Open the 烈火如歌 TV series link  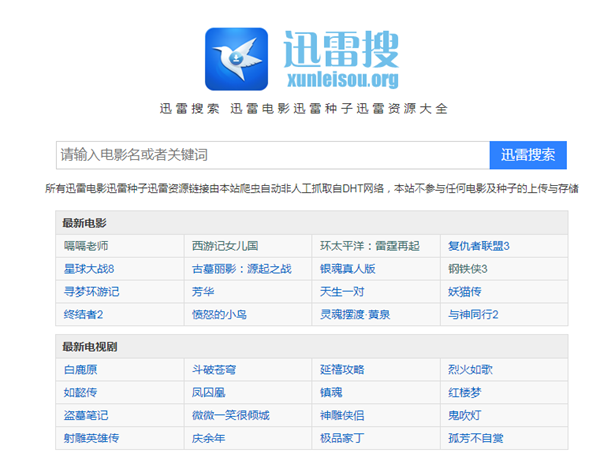[x=470, y=370]
